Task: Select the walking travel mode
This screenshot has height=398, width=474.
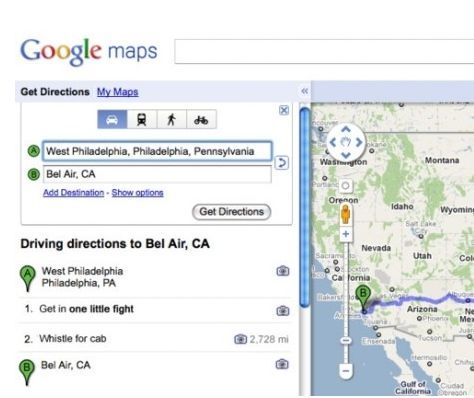Action: coord(171,119)
